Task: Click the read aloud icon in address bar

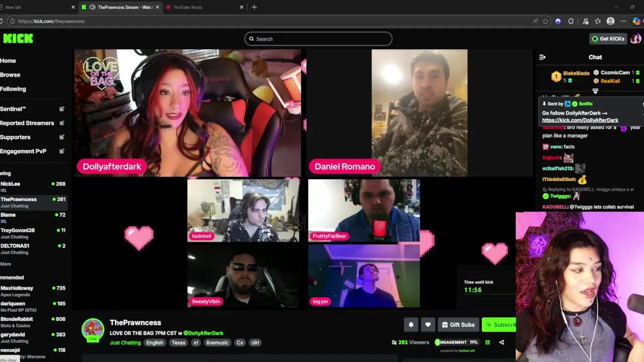Action: pos(535,21)
